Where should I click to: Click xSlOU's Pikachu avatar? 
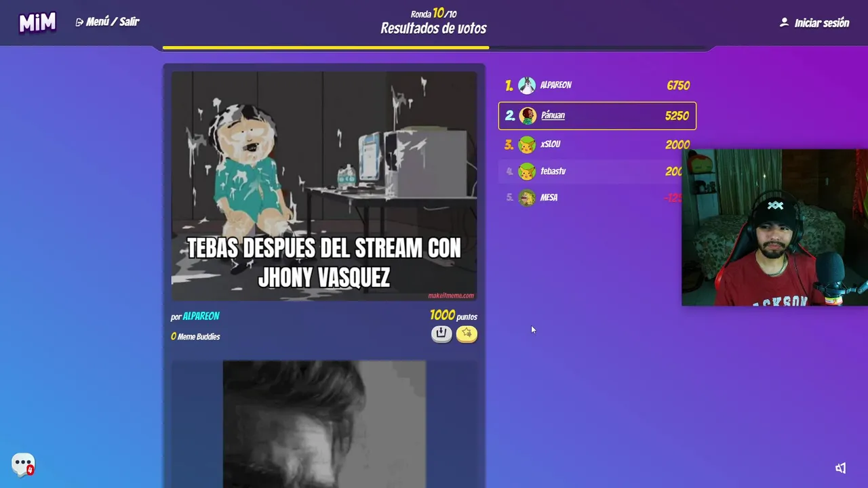[527, 144]
